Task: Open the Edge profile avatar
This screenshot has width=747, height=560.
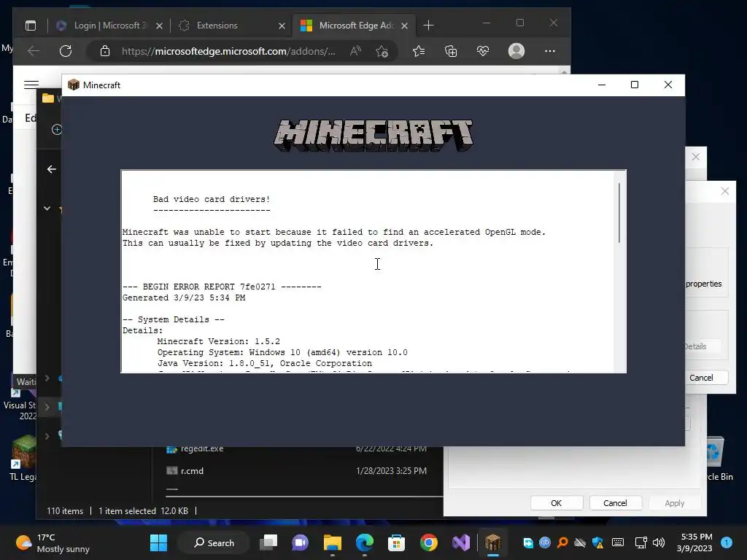Action: point(516,51)
